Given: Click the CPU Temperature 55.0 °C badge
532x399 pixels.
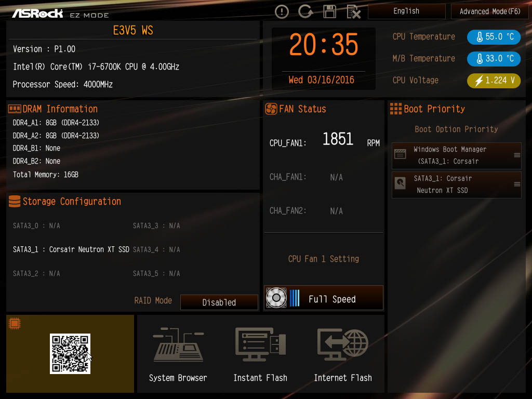Looking at the screenshot, I should pyautogui.click(x=494, y=37).
